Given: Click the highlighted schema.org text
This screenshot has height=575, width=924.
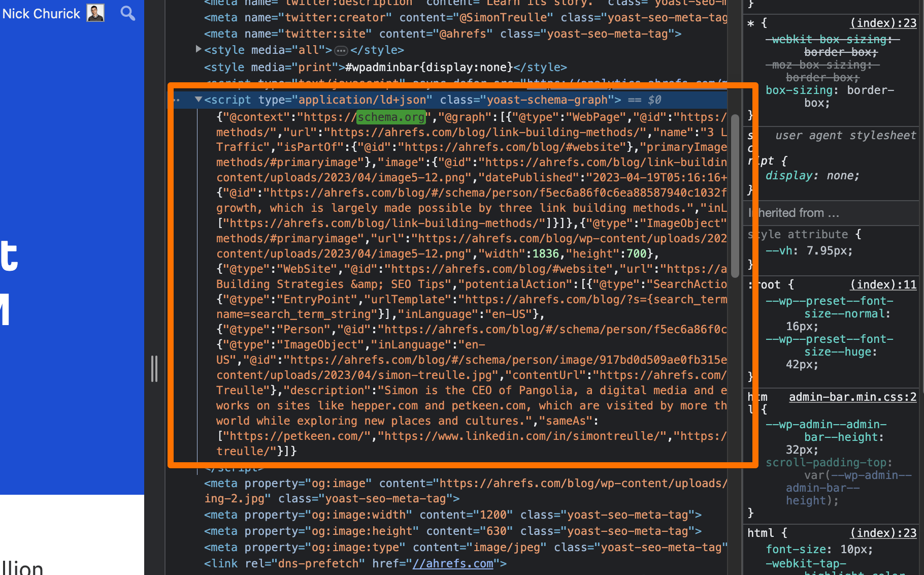Looking at the screenshot, I should click(x=391, y=117).
